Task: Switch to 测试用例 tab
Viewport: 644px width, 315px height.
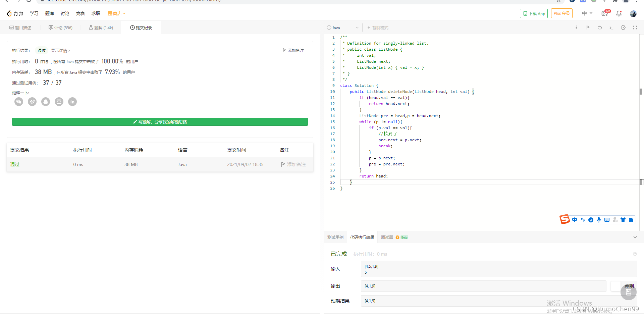Action: coord(335,237)
